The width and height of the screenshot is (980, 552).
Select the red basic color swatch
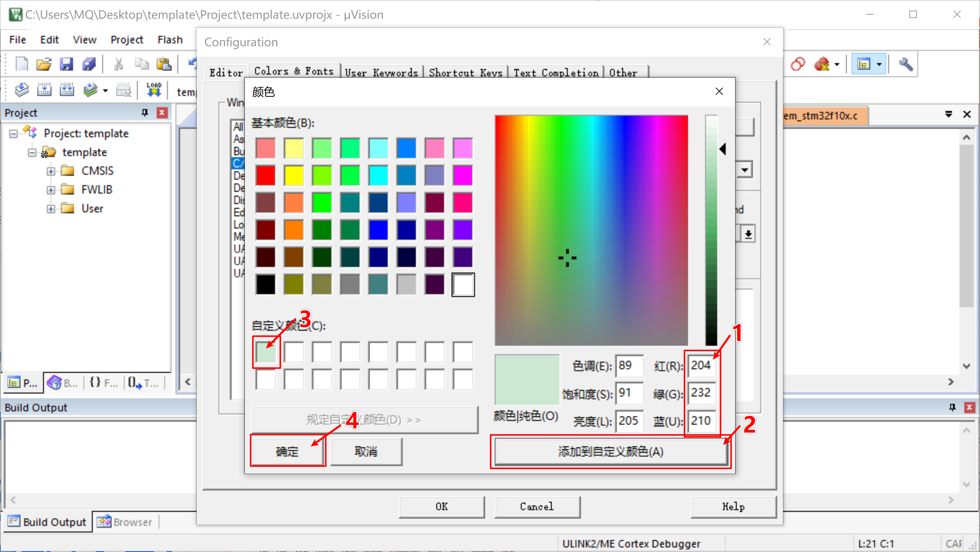pyautogui.click(x=266, y=175)
